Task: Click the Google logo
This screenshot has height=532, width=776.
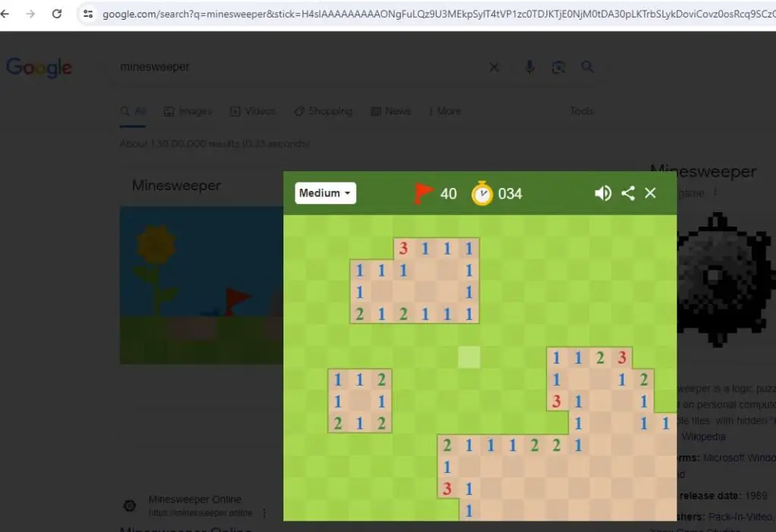Action: (39, 67)
